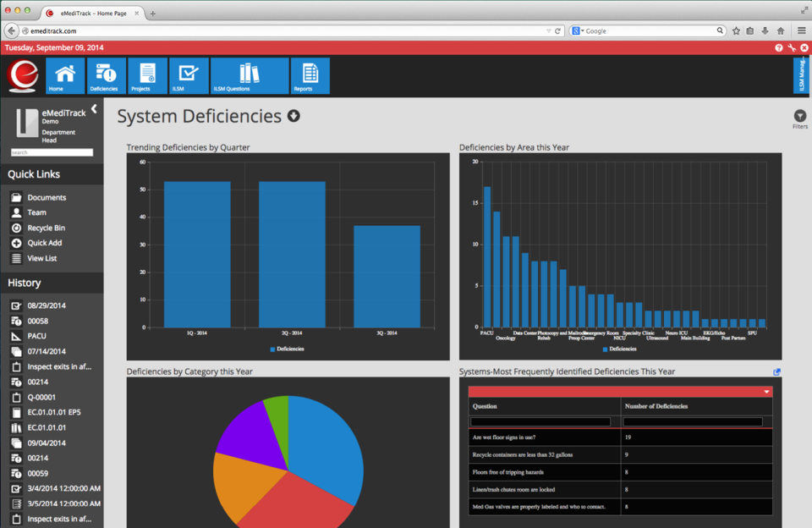Toggle Deficiencies legend in quarterly chart
The height and width of the screenshot is (528, 812).
pyautogui.click(x=287, y=349)
